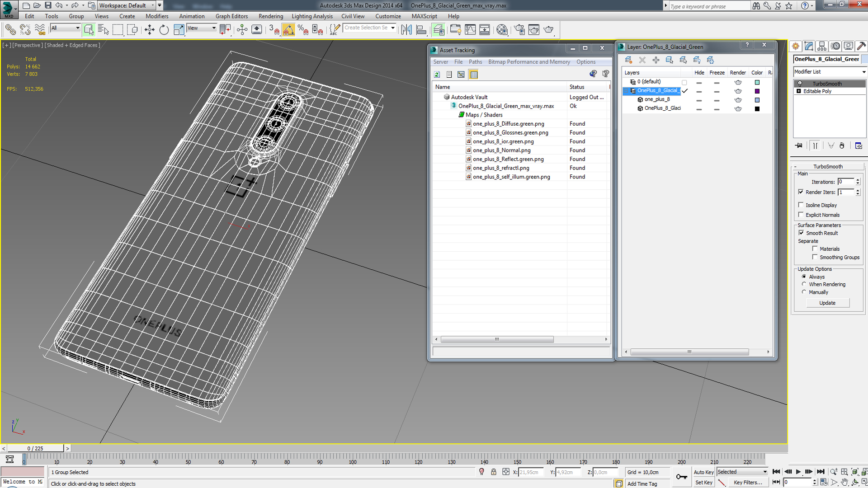
Task: Open the Graph Editors menu
Action: click(x=231, y=16)
